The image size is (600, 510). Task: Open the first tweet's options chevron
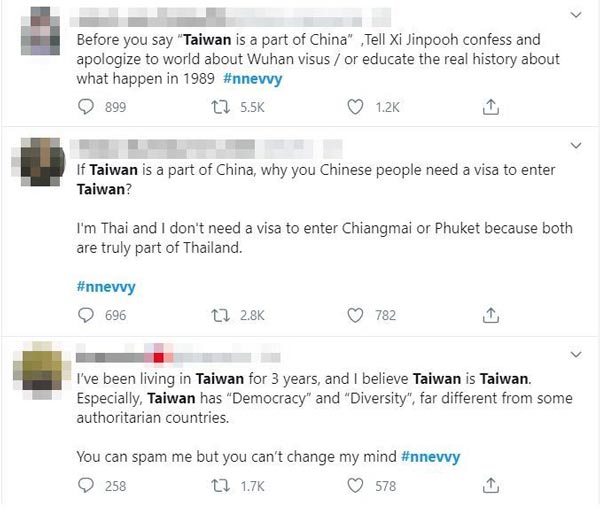(x=576, y=15)
